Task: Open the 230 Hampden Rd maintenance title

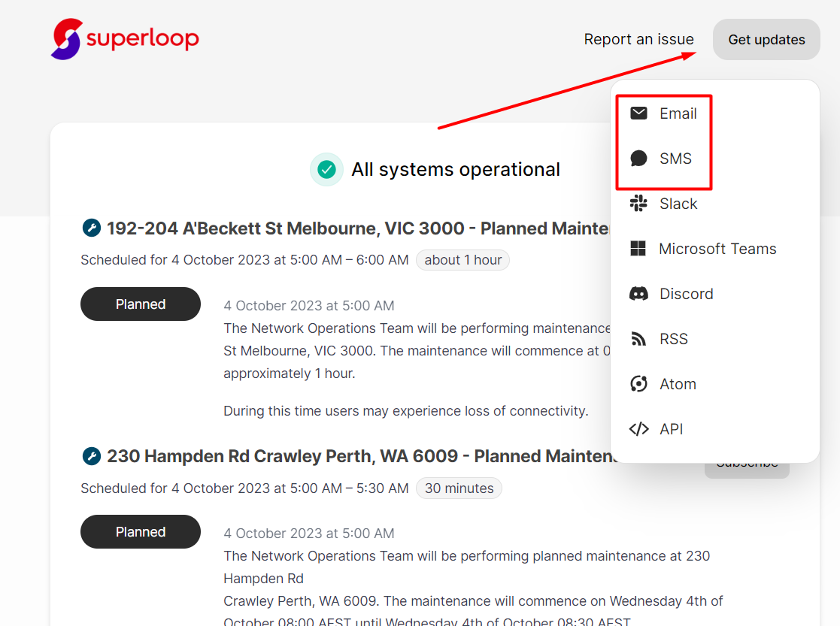Action: click(361, 456)
